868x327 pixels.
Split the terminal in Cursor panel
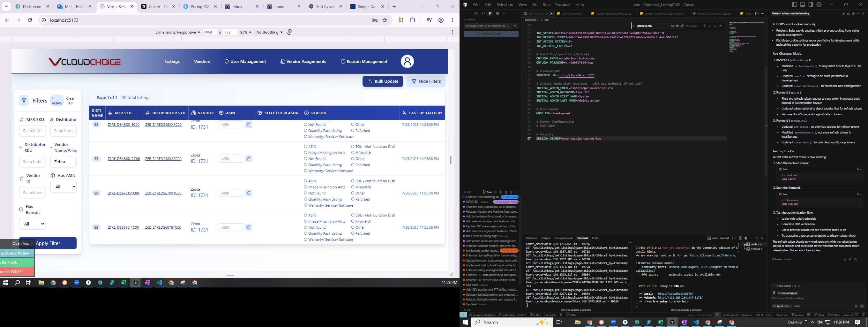741,238
